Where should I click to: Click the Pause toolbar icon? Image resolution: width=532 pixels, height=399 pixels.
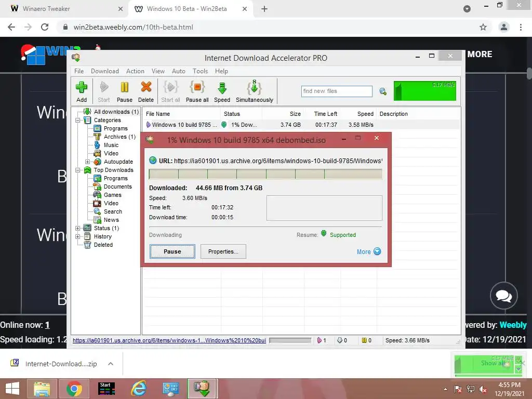coord(125,91)
